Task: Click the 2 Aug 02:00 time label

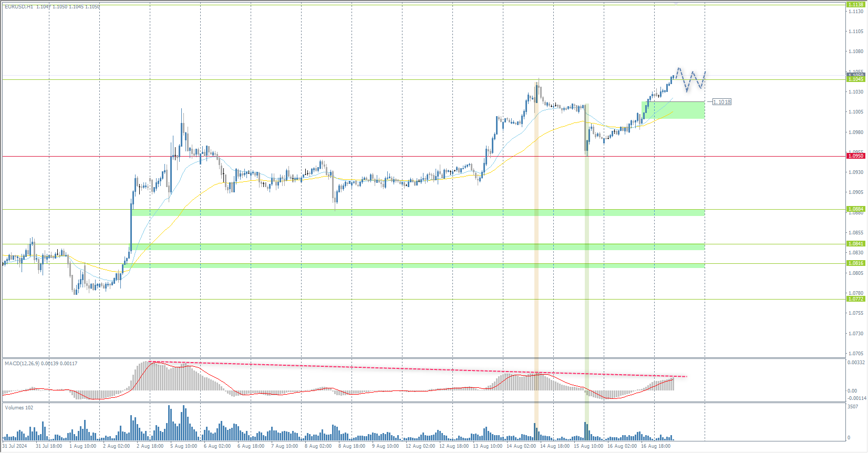Action: (x=117, y=446)
